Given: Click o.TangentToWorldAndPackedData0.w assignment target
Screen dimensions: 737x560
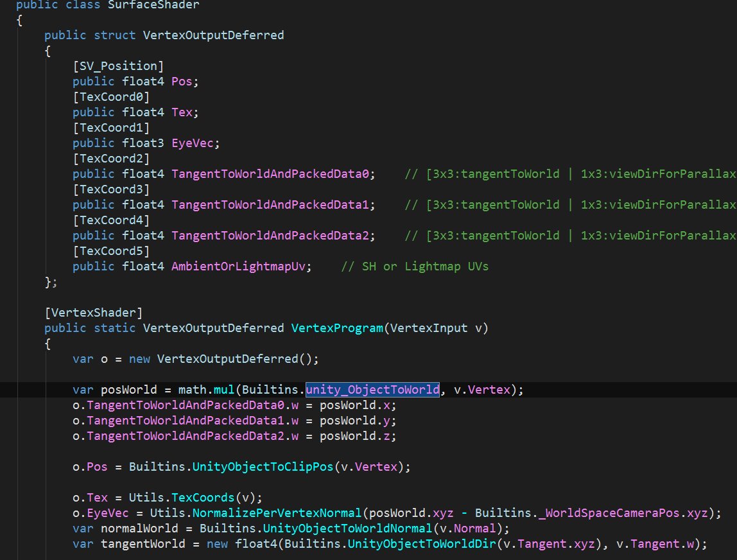Looking at the screenshot, I should [185, 405].
